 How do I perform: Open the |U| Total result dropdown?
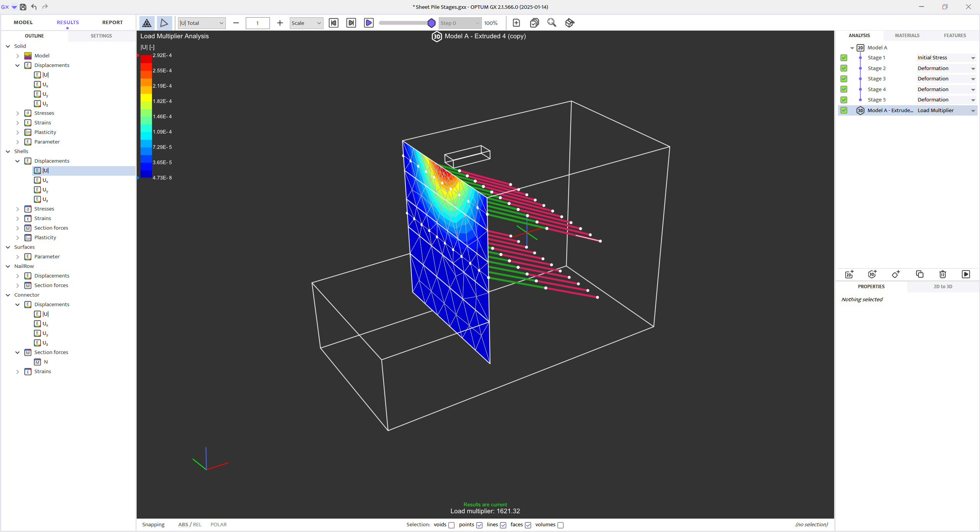coord(202,23)
